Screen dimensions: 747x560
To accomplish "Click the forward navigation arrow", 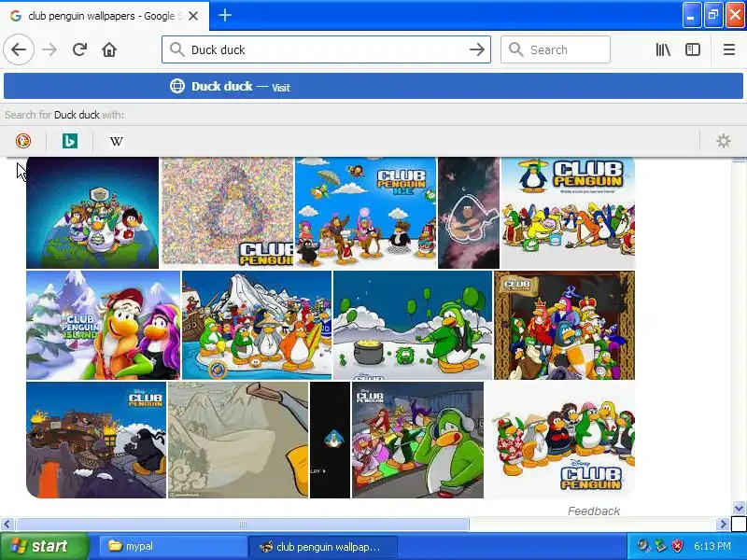I will [49, 49].
